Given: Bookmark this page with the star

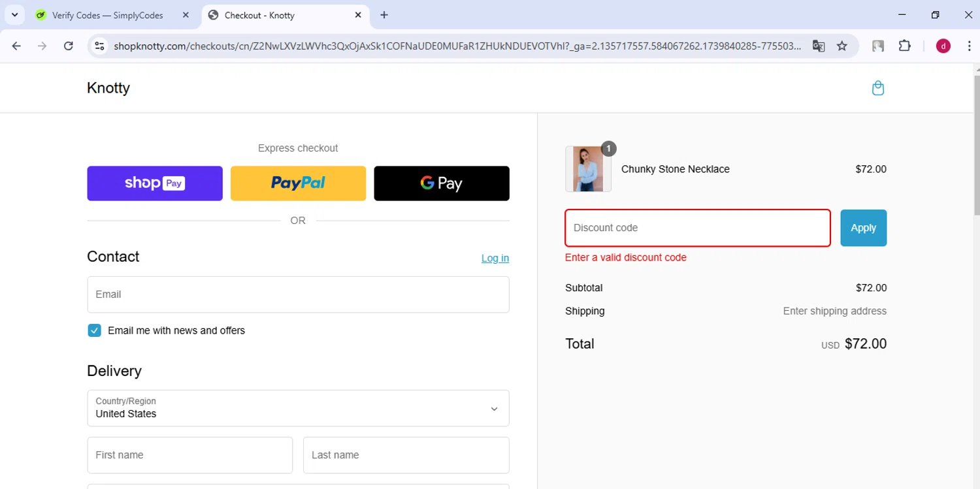Looking at the screenshot, I should coord(842,46).
